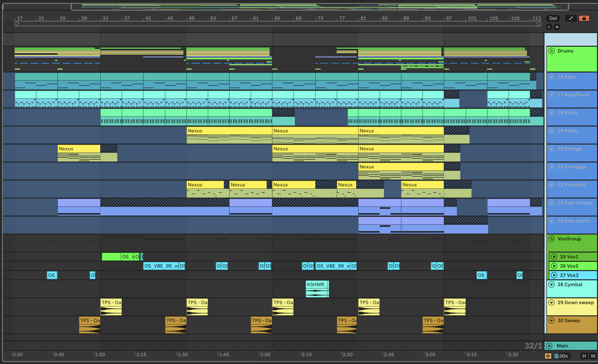598x364 pixels.
Task: Select the OS_V clip on Vox1 track
Action: tap(128, 257)
